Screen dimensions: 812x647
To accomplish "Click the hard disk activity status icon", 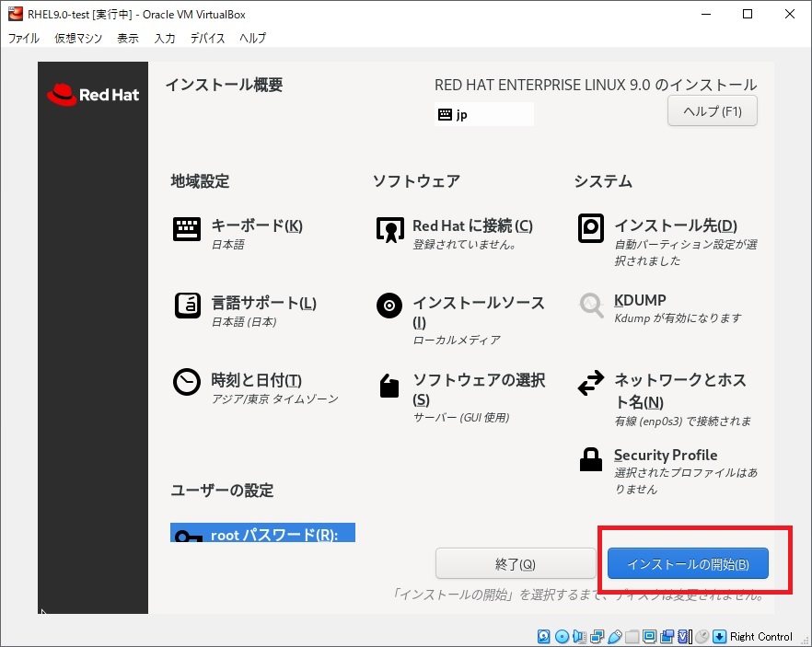I will [x=544, y=636].
